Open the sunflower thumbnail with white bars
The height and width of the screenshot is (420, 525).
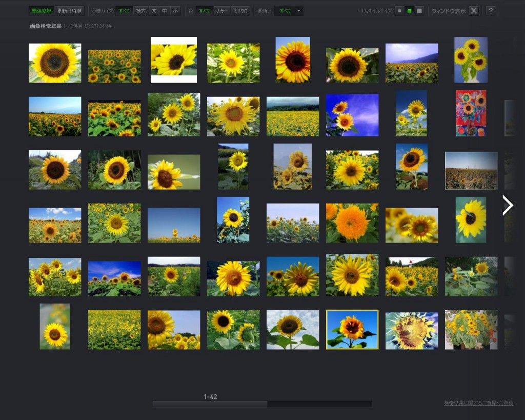174,60
